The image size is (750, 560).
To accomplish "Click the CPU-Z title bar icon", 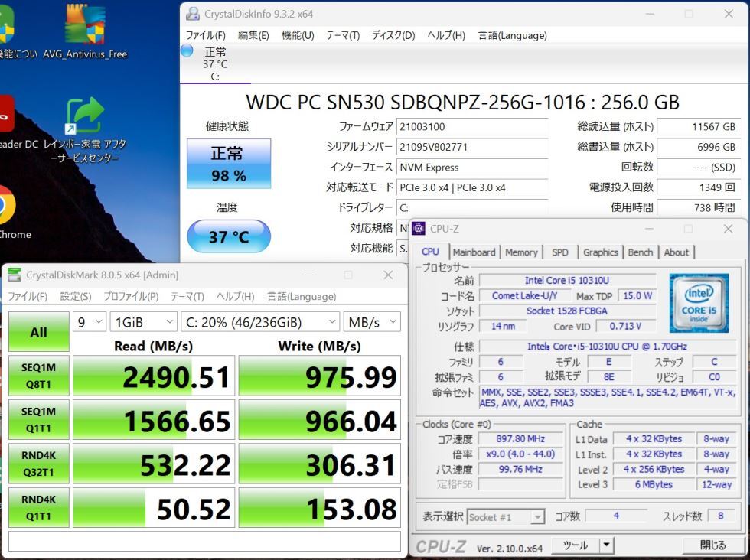I will click(419, 229).
